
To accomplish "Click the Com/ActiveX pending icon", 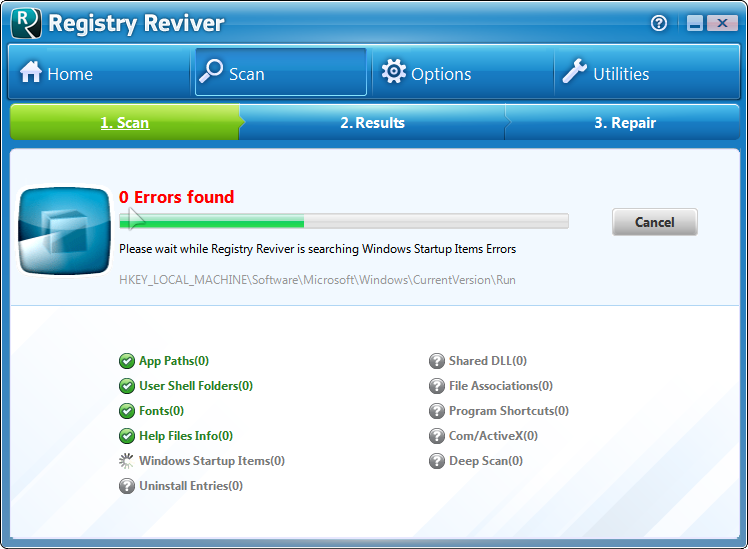I will click(437, 436).
